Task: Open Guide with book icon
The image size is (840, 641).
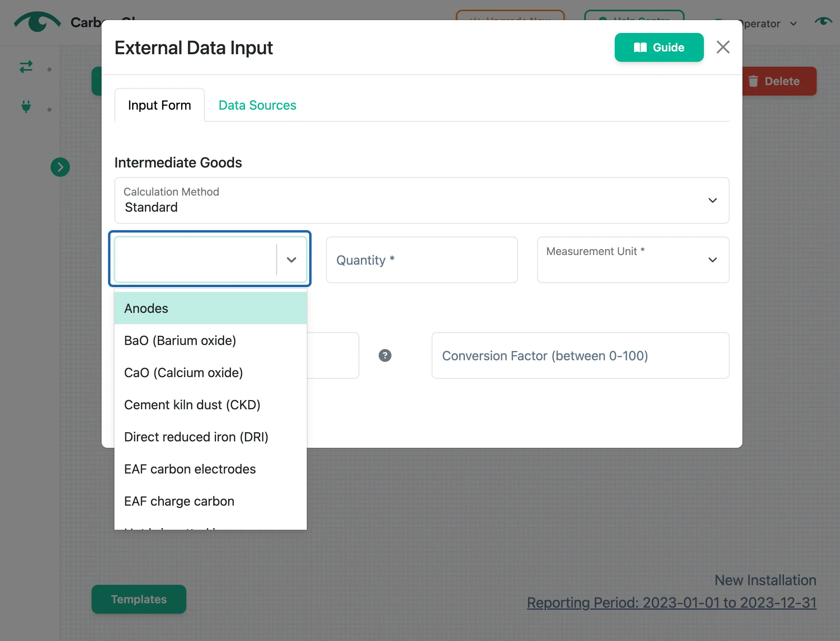Action: tap(659, 47)
